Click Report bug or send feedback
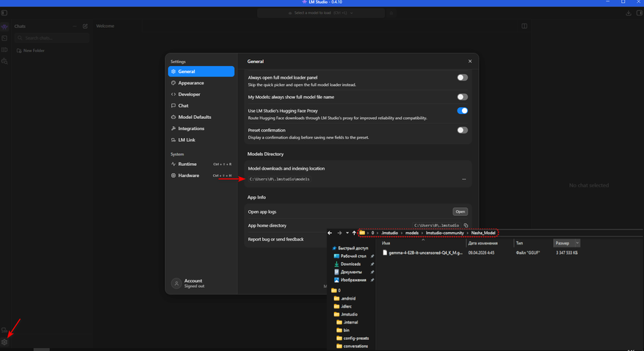This screenshot has width=644, height=351. point(275,239)
